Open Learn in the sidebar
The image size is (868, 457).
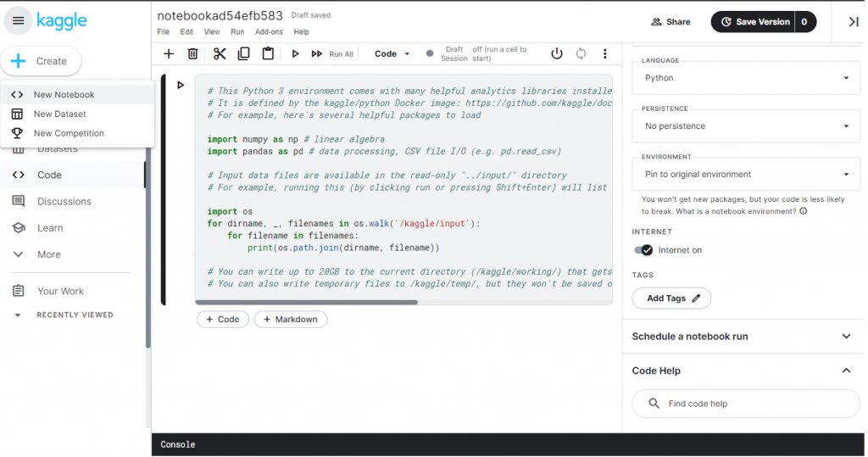[x=50, y=228]
